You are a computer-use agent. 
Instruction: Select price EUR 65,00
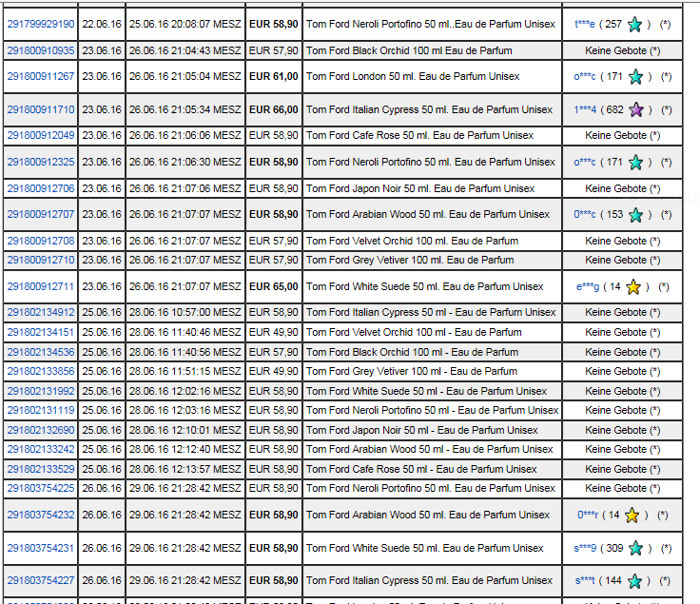tap(274, 286)
